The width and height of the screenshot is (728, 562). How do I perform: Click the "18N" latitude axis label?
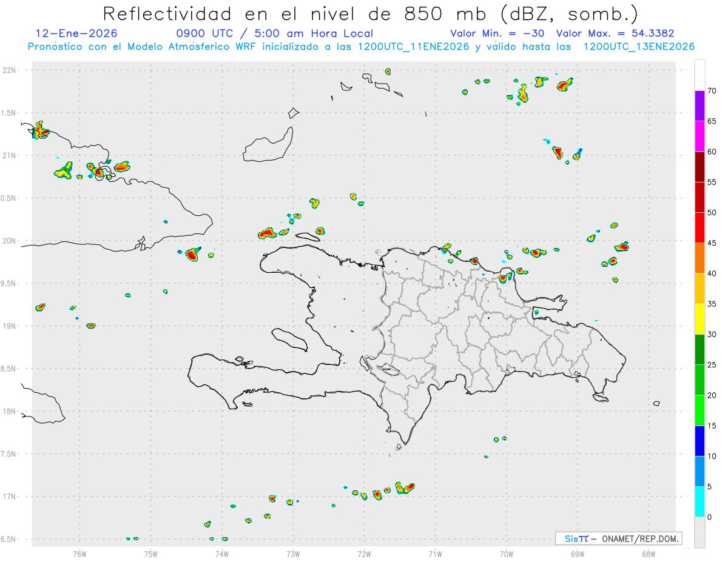tap(10, 411)
